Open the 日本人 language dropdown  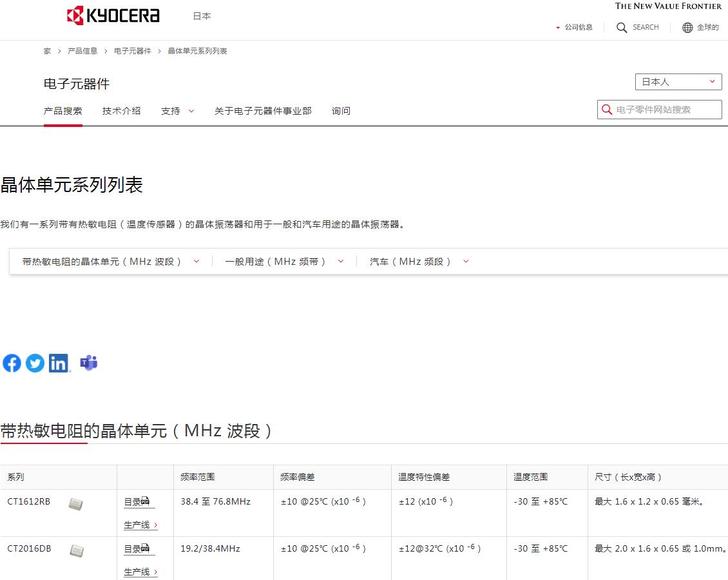point(678,82)
